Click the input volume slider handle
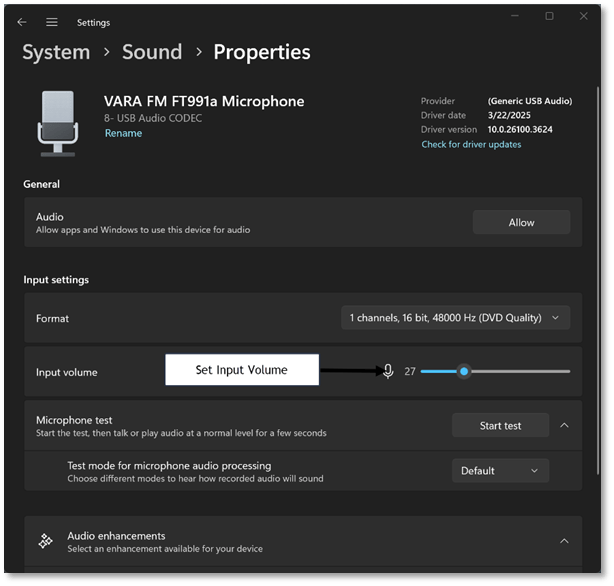Viewport: 614px width, 586px height. click(464, 371)
